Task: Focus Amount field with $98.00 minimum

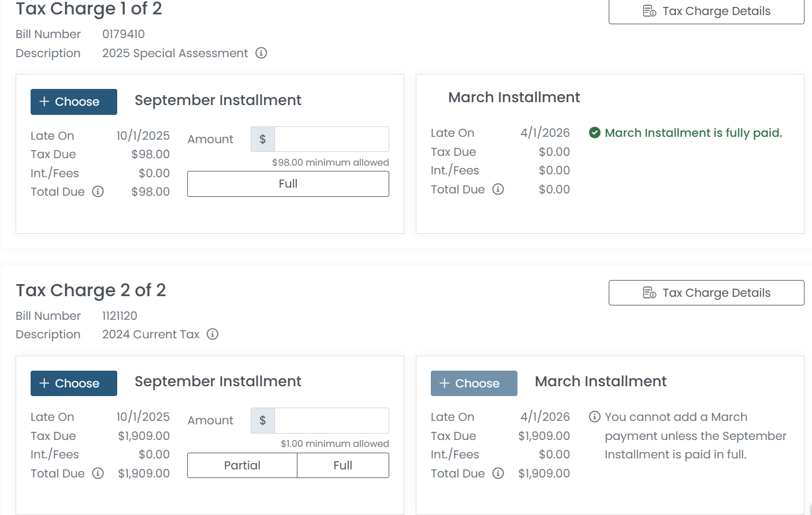Action: [331, 139]
